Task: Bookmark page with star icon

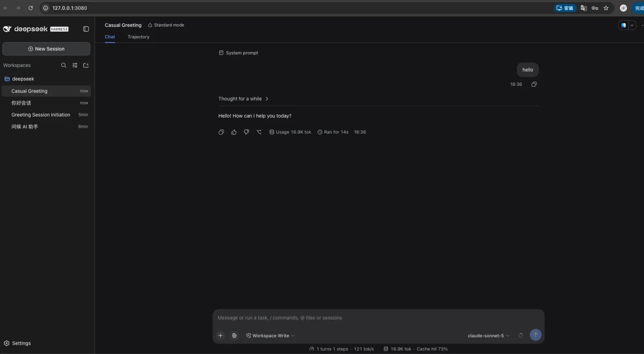Action: coord(606,8)
